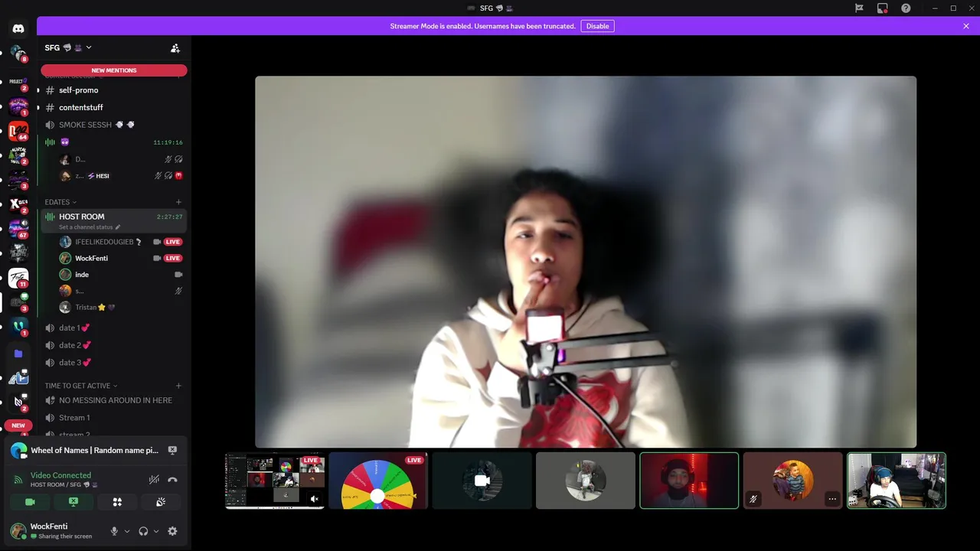Toggle noise suppression waveform icon
Screen dimensions: 980x551
[154, 480]
